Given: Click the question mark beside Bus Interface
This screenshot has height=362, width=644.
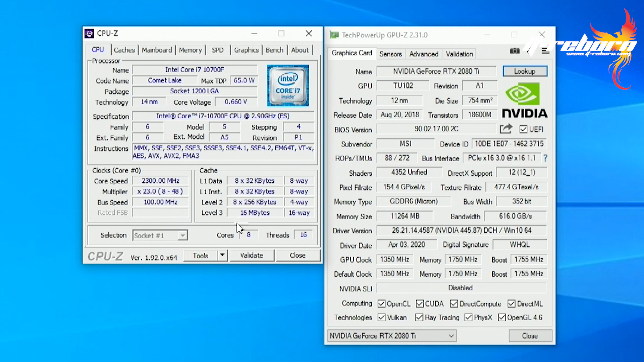Looking at the screenshot, I should pos(545,158).
